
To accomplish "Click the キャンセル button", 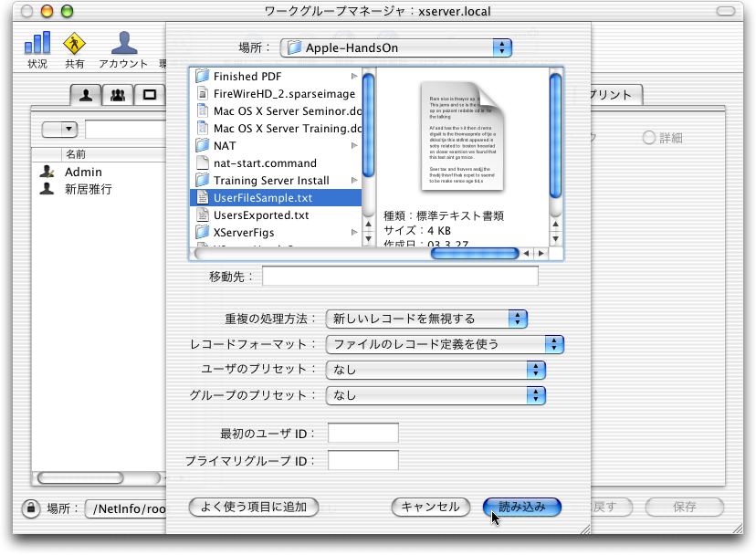I will tap(430, 507).
